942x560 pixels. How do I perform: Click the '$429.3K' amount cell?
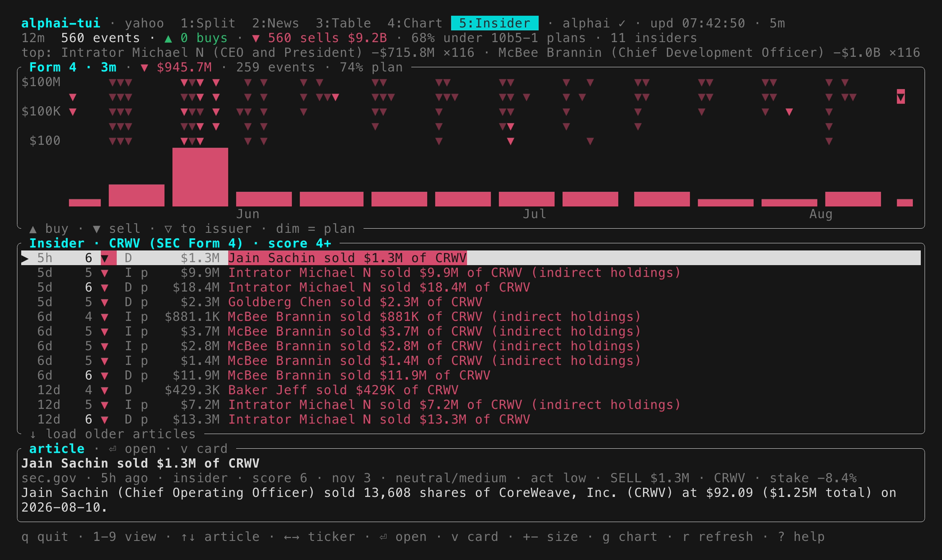(x=192, y=390)
